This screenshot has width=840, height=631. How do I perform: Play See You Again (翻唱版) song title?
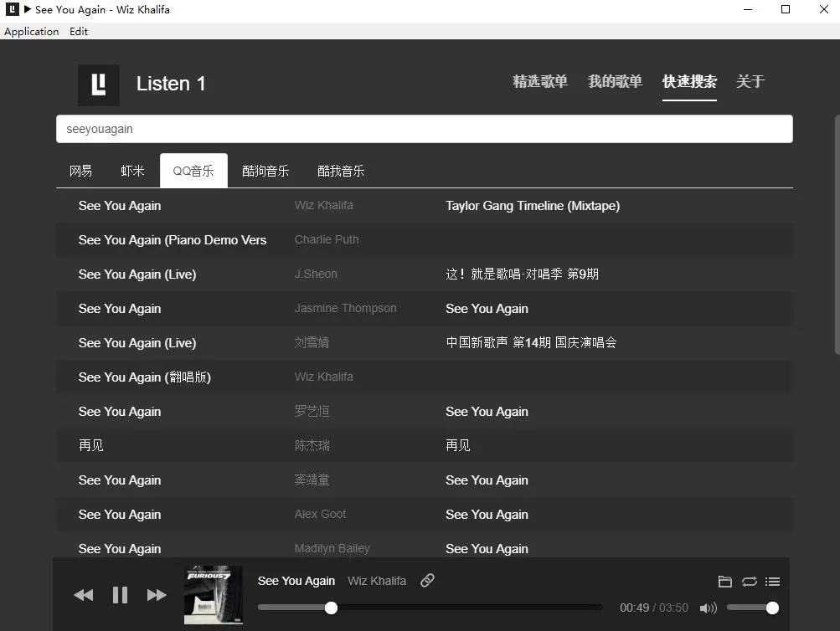click(145, 377)
